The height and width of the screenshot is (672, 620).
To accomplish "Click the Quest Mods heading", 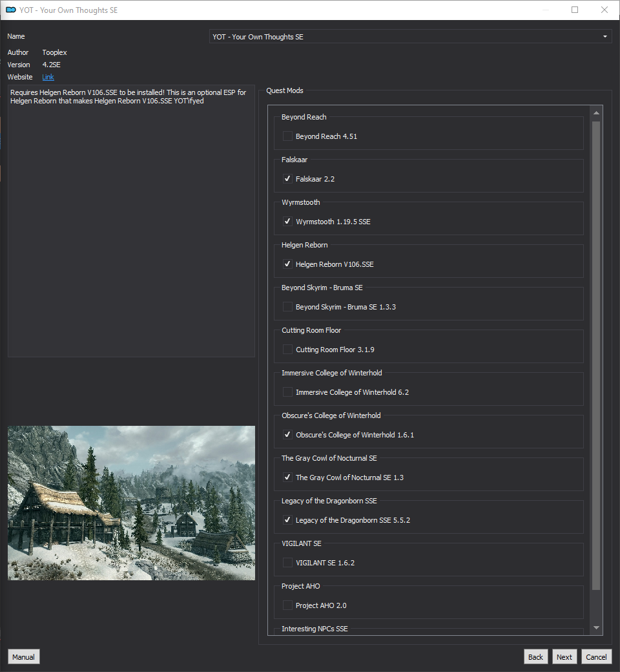I will (285, 90).
